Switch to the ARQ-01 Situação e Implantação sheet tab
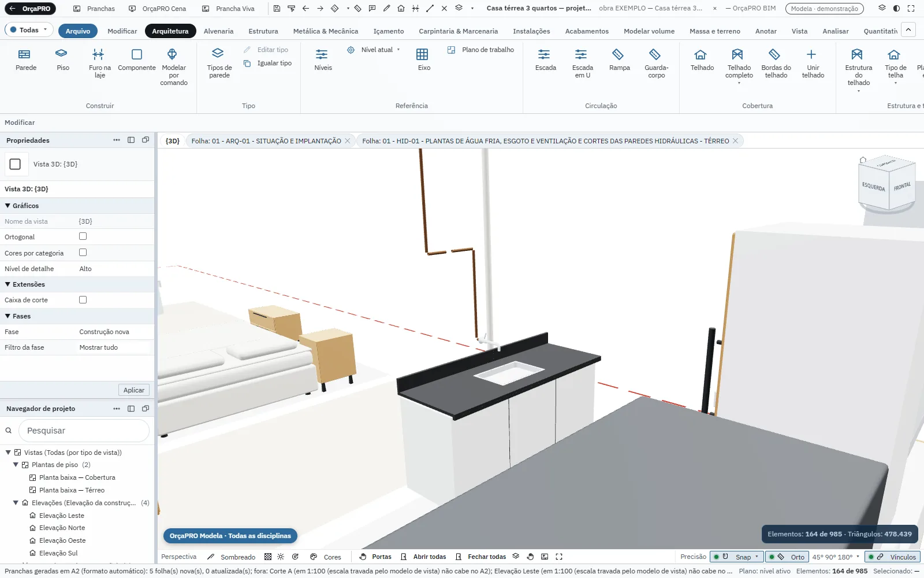This screenshot has height=578, width=924. point(266,141)
